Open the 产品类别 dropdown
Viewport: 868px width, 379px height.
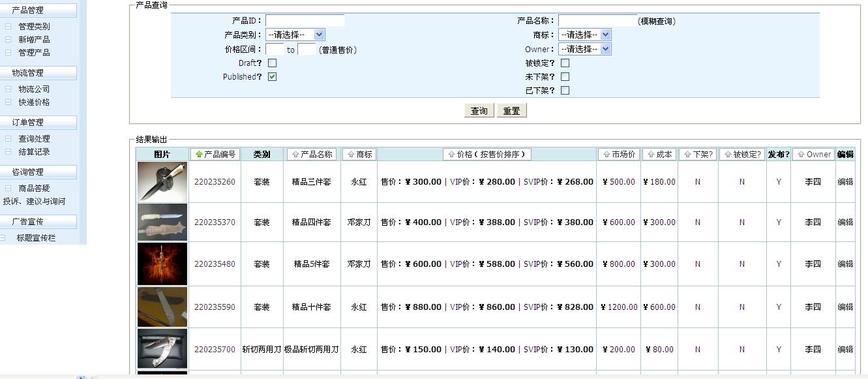pyautogui.click(x=295, y=35)
